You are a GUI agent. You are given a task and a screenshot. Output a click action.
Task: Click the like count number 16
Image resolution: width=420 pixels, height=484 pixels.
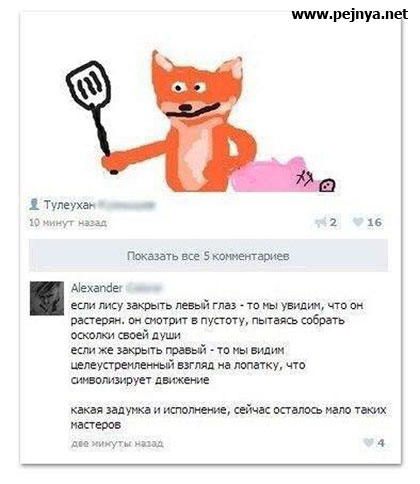point(374,222)
